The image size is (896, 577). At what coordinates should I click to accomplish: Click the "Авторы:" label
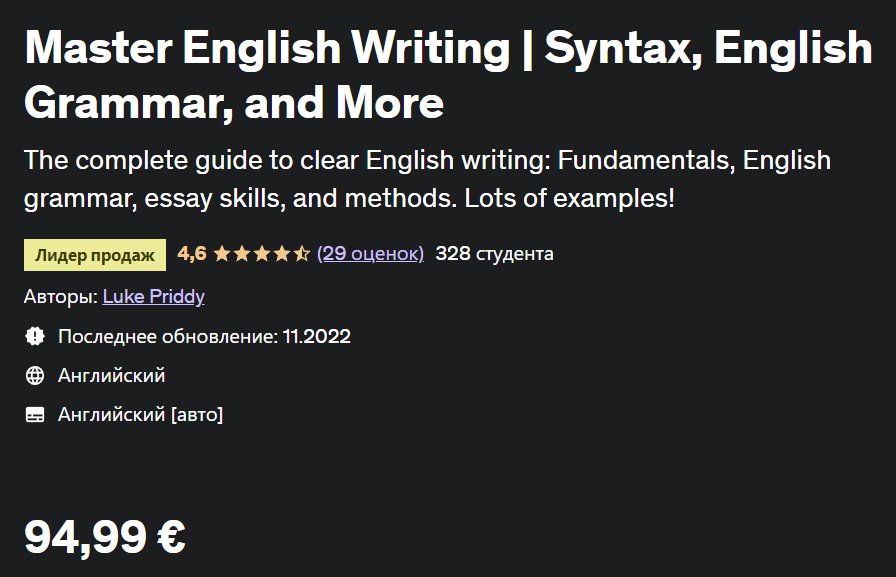(x=60, y=297)
